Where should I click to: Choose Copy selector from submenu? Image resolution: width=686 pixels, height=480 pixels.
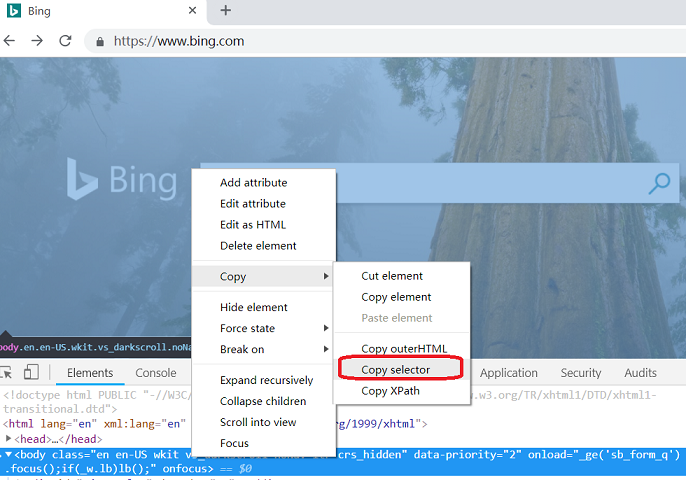tap(395, 370)
